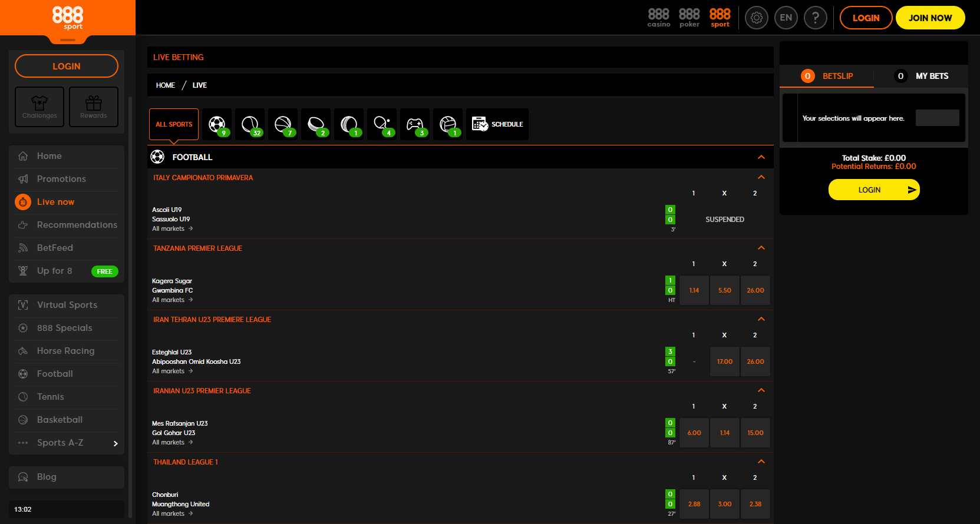980x524 pixels.
Task: Click the 888 sport logo
Action: pos(68,18)
